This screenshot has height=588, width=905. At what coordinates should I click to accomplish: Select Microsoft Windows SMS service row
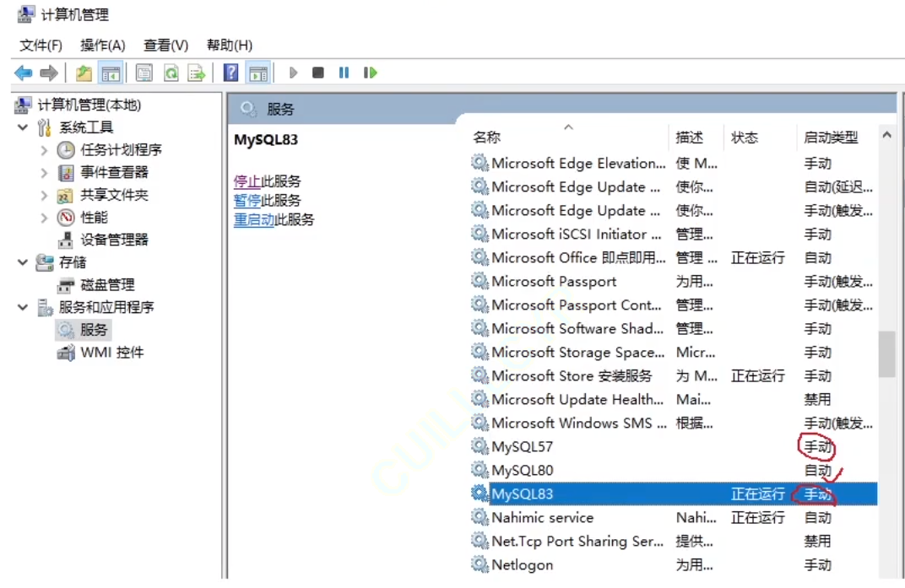tap(674, 423)
